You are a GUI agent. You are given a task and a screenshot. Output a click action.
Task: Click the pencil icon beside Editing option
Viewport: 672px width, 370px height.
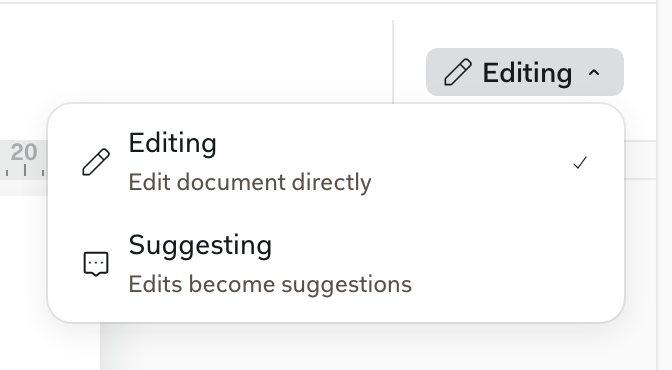click(96, 162)
